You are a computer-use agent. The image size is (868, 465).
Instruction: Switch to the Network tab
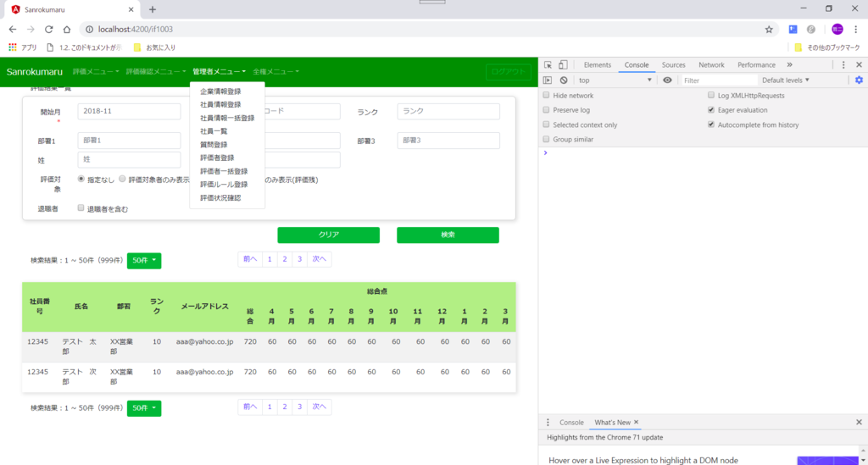point(711,64)
